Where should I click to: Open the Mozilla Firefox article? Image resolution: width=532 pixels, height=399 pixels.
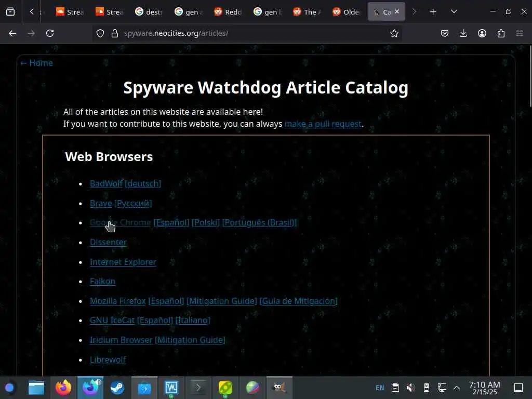tap(118, 301)
